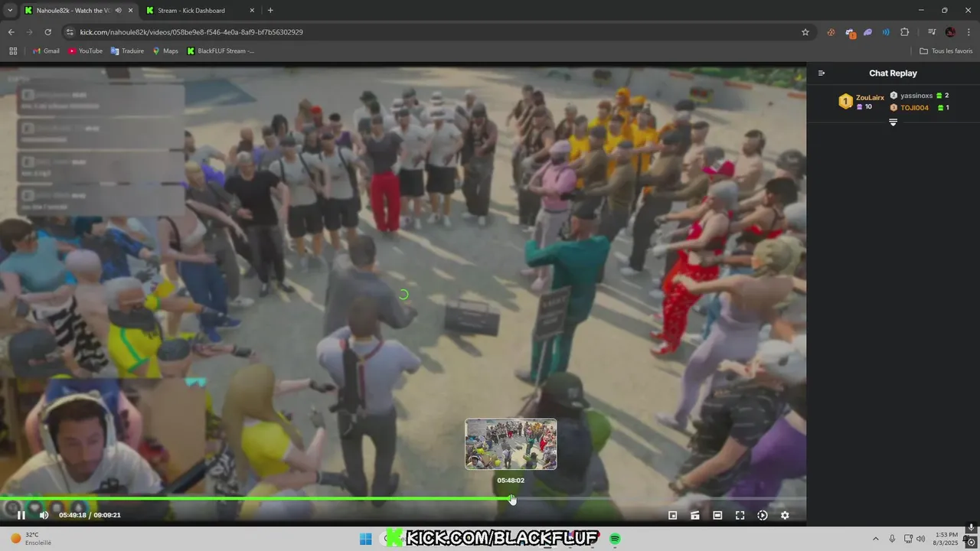Viewport: 980px width, 551px height.
Task: Open the apps grid in bookmarks bar
Action: [13, 51]
